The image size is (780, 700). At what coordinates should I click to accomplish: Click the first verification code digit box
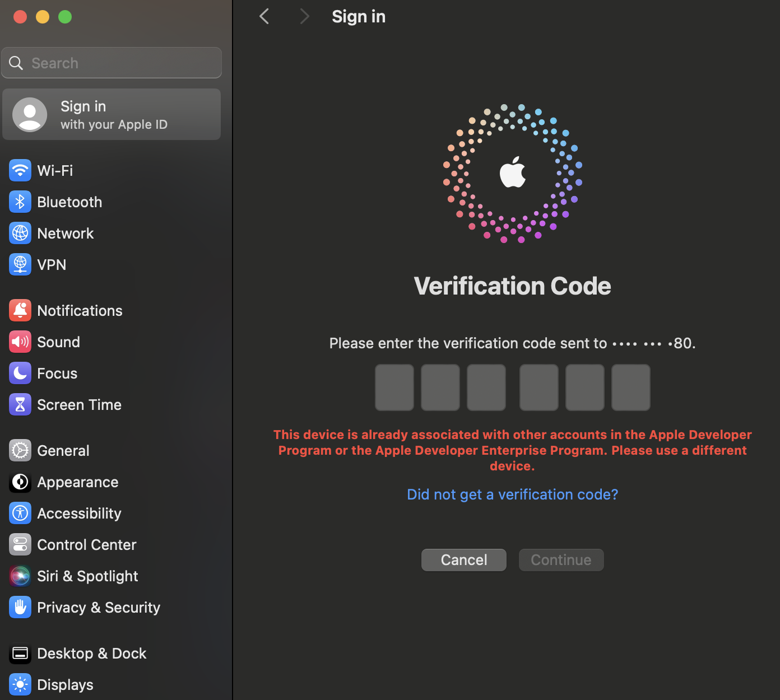[x=394, y=388]
